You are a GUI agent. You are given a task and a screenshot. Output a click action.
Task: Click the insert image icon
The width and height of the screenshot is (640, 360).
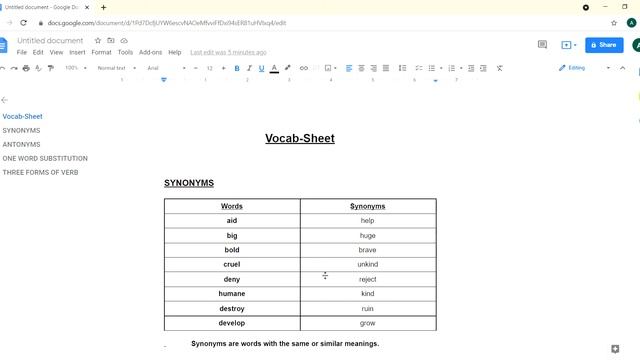tap(328, 68)
